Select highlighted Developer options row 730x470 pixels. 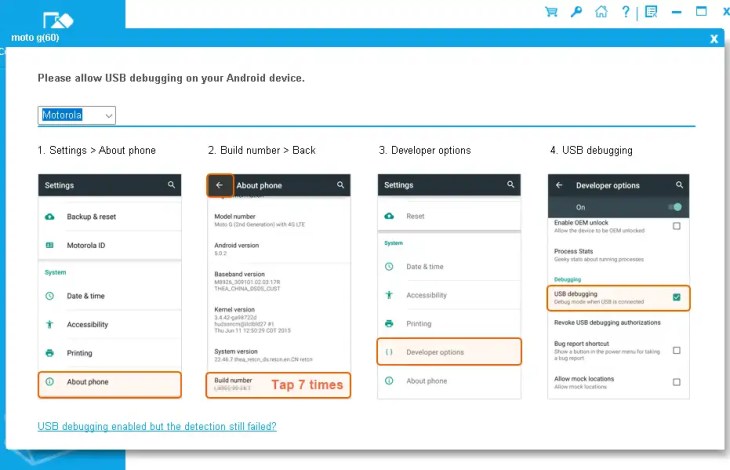pos(449,351)
